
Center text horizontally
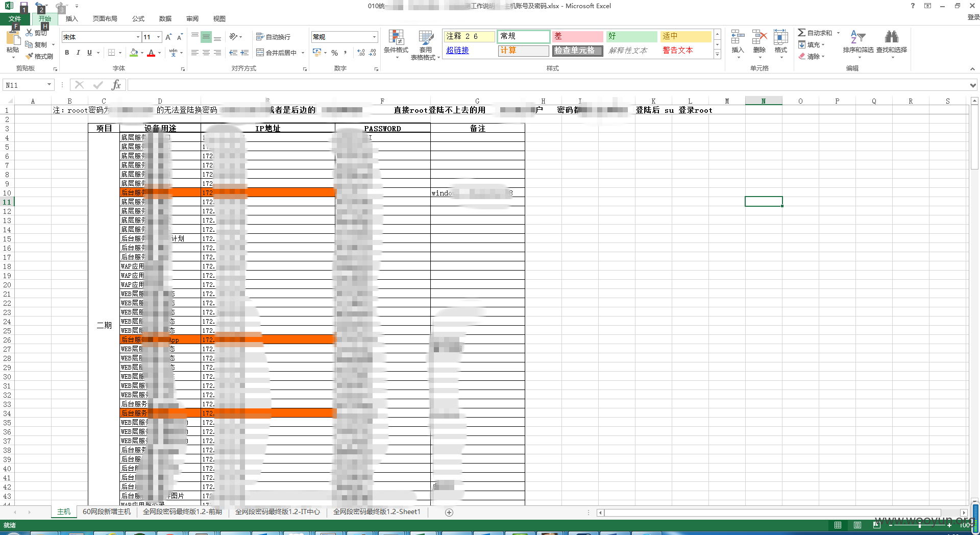206,53
